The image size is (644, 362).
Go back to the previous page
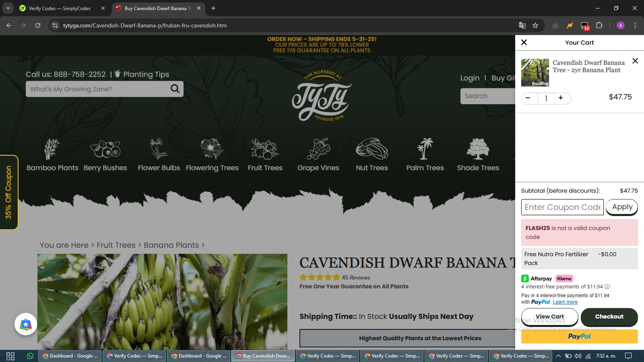point(9,25)
